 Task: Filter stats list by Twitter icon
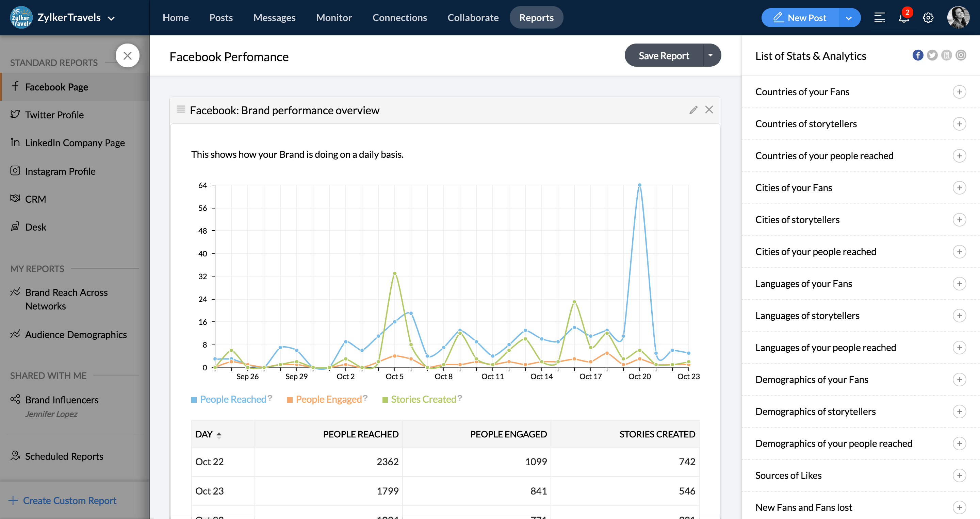(932, 55)
